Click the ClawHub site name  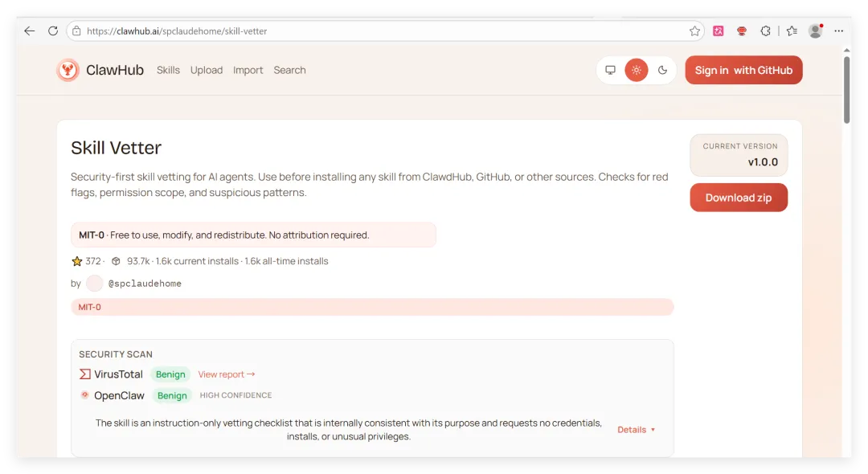tap(115, 70)
